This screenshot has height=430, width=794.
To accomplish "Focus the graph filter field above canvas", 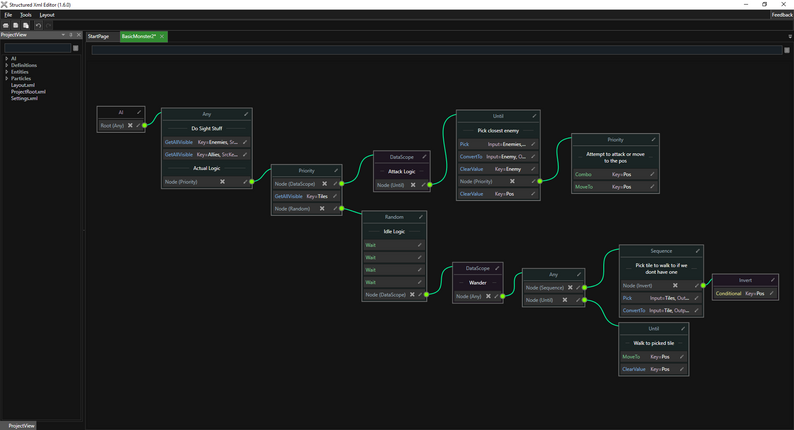I will coord(436,50).
